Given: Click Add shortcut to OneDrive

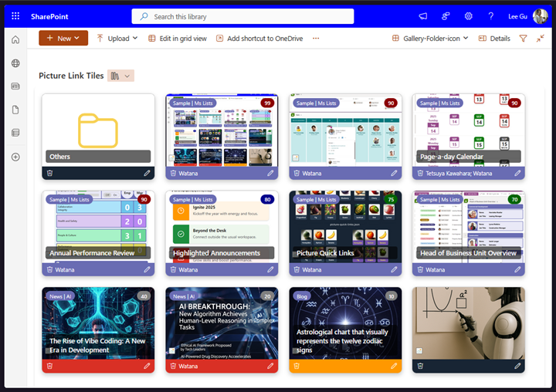Looking at the screenshot, I should pos(259,39).
